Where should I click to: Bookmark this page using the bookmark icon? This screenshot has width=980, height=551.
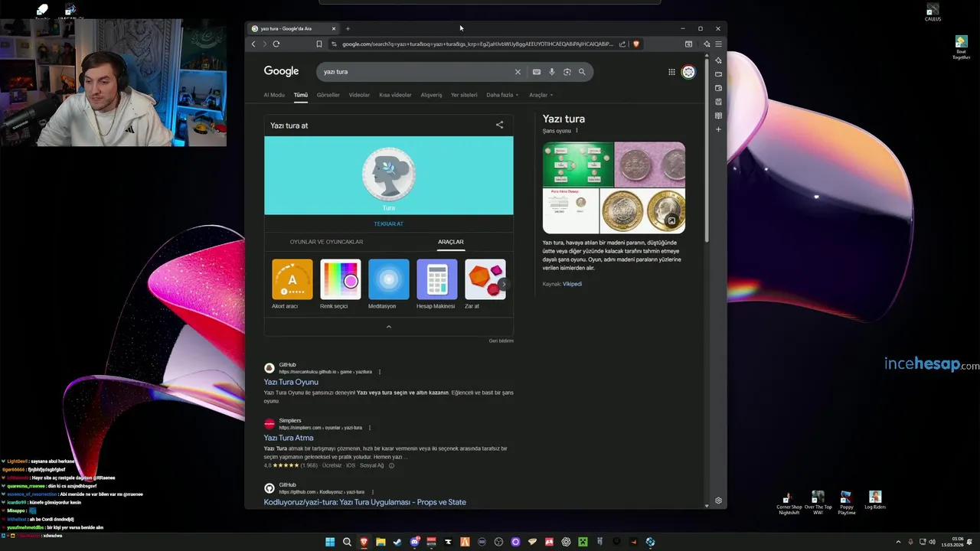point(319,44)
